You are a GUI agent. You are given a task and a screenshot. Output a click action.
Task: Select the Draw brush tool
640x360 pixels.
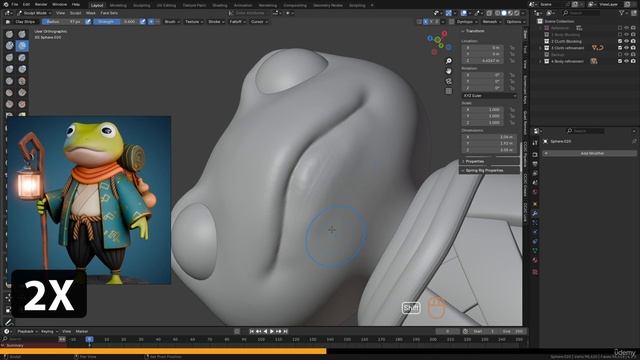(x=9, y=34)
